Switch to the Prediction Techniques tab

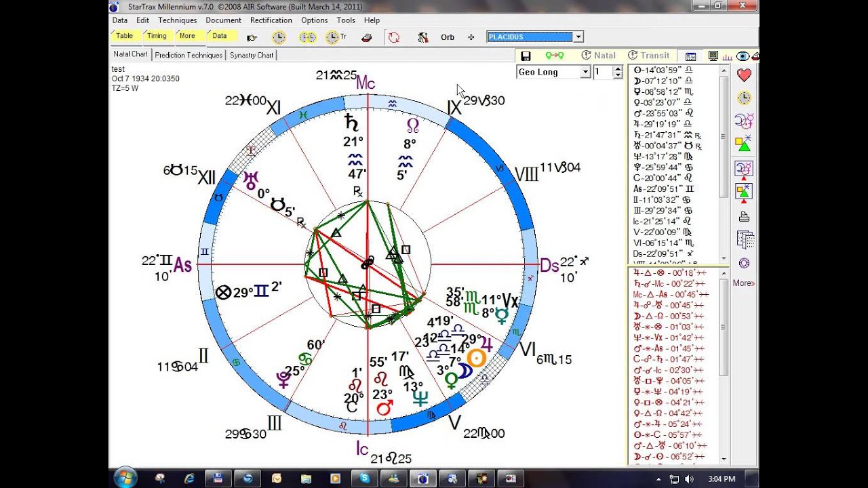coord(189,55)
